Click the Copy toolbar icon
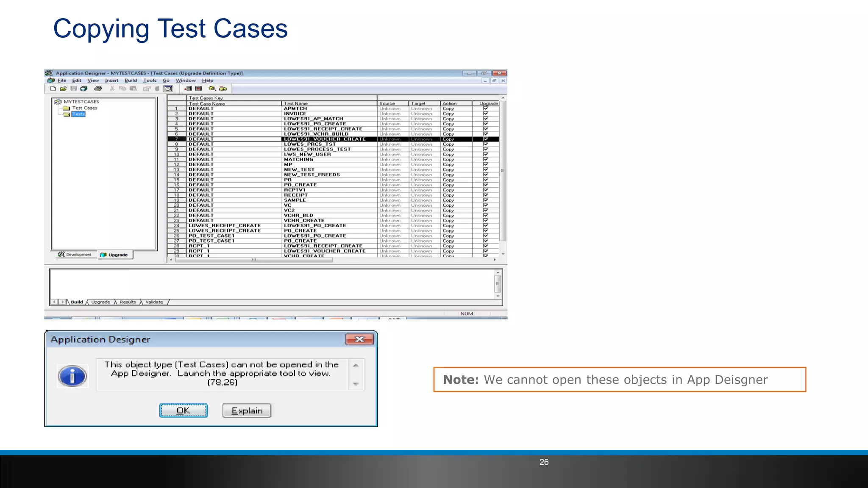The image size is (868, 488). (x=122, y=89)
